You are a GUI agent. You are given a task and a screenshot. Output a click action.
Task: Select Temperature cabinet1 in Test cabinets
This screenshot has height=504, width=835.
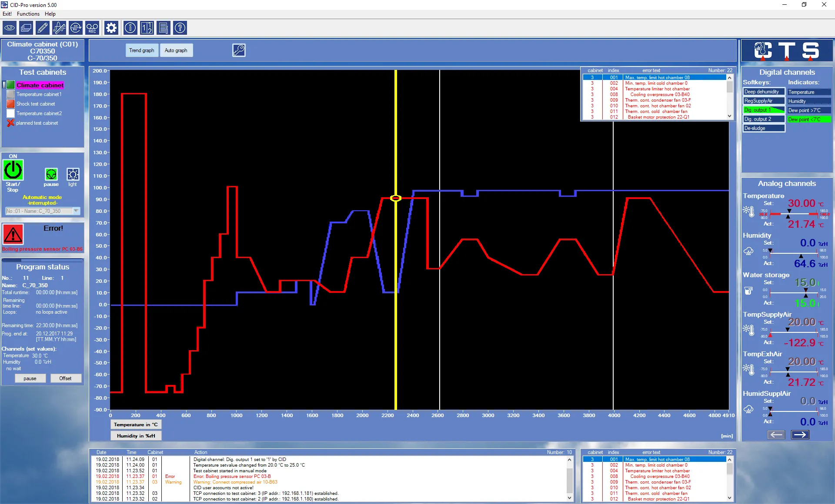point(39,94)
